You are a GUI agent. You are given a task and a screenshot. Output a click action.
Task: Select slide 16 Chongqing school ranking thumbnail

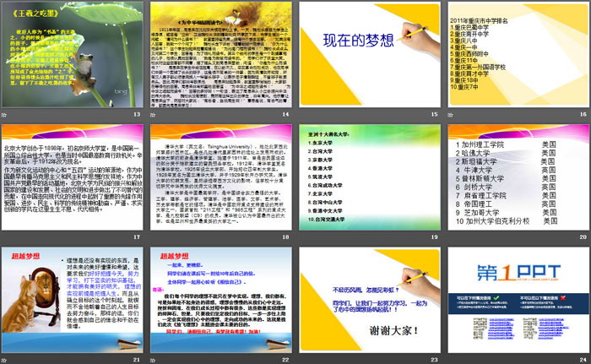(x=518, y=55)
